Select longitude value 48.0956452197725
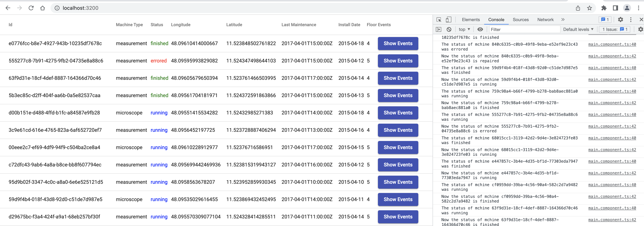 pyautogui.click(x=193, y=130)
